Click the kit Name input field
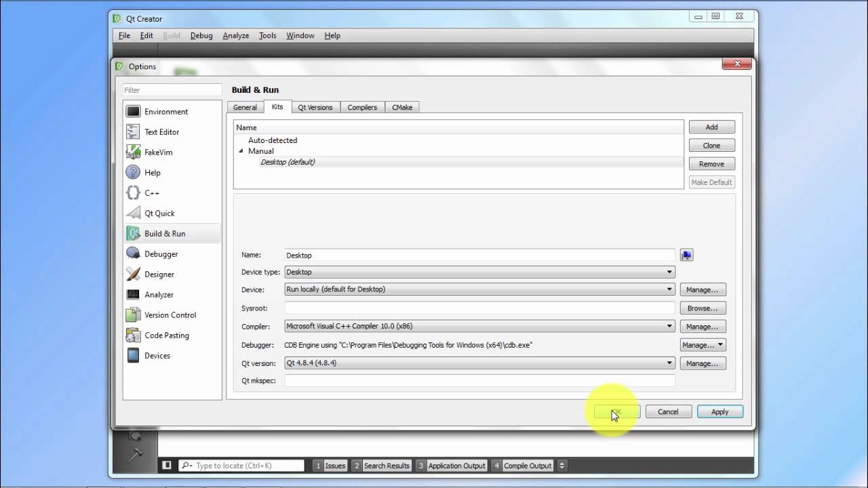 [479, 255]
